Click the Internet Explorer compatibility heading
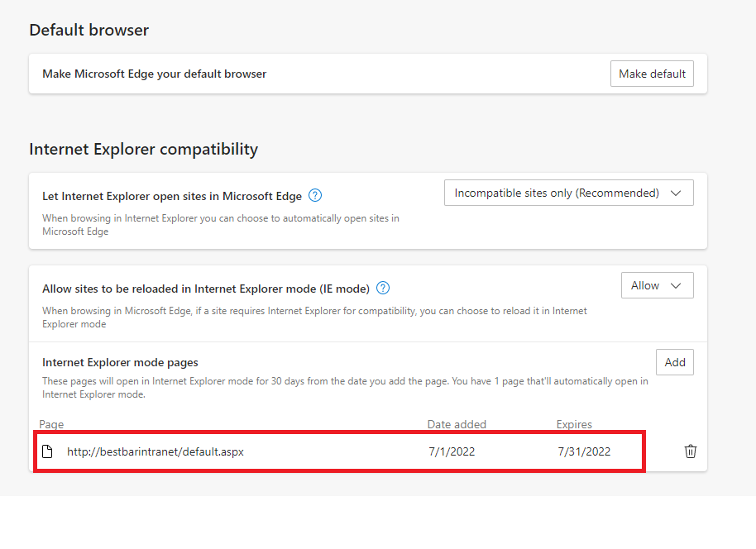Viewport: 756px width, 549px height. [144, 149]
